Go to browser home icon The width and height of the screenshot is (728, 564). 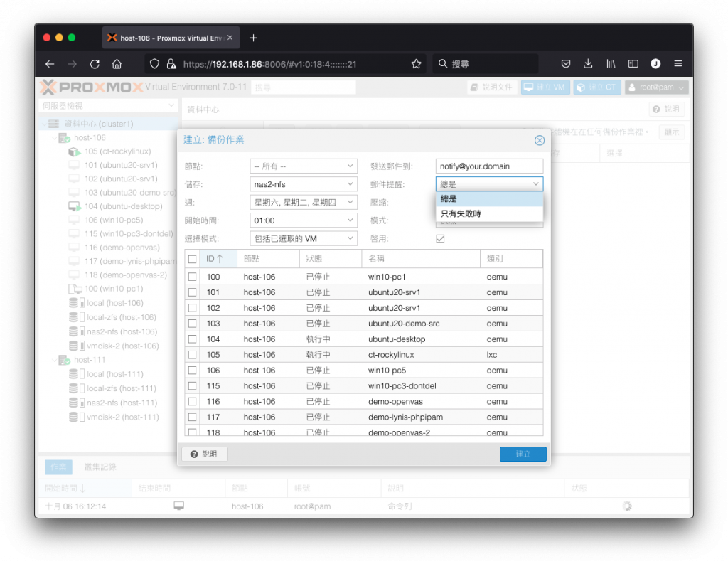point(117,64)
